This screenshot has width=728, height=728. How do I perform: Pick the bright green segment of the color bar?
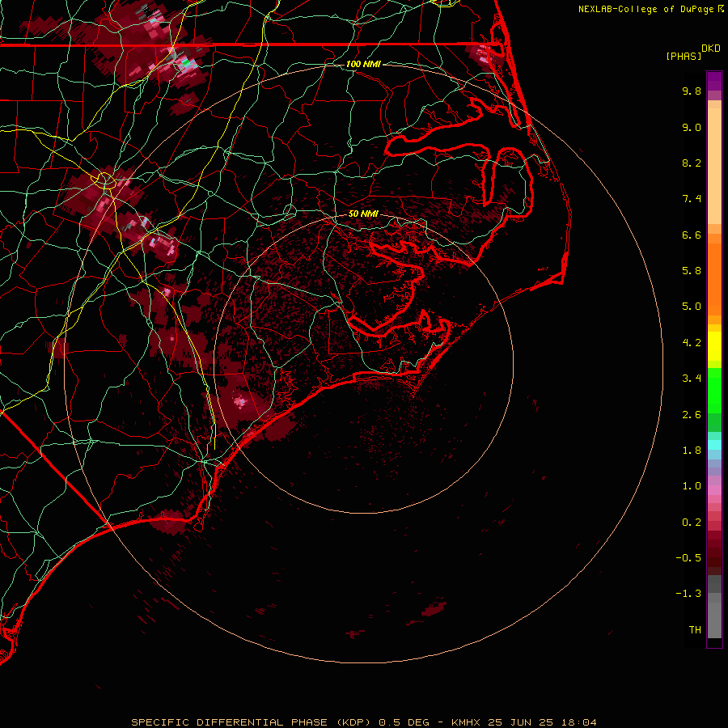pos(714,390)
